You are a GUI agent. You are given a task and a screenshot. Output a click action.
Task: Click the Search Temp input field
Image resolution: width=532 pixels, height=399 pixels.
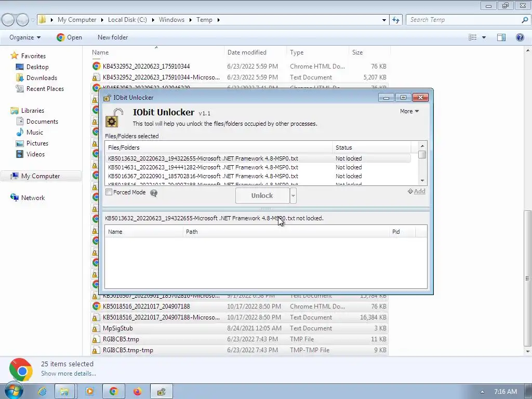[x=464, y=20]
